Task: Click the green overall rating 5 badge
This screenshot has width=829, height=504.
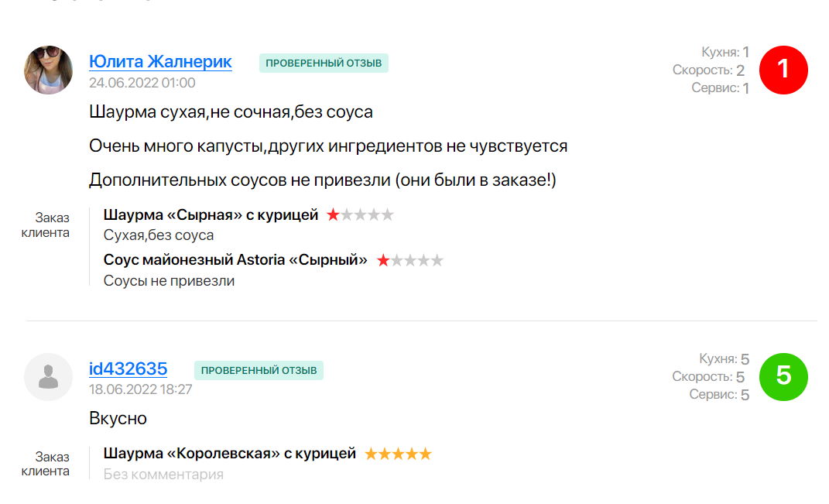Action: point(783,376)
